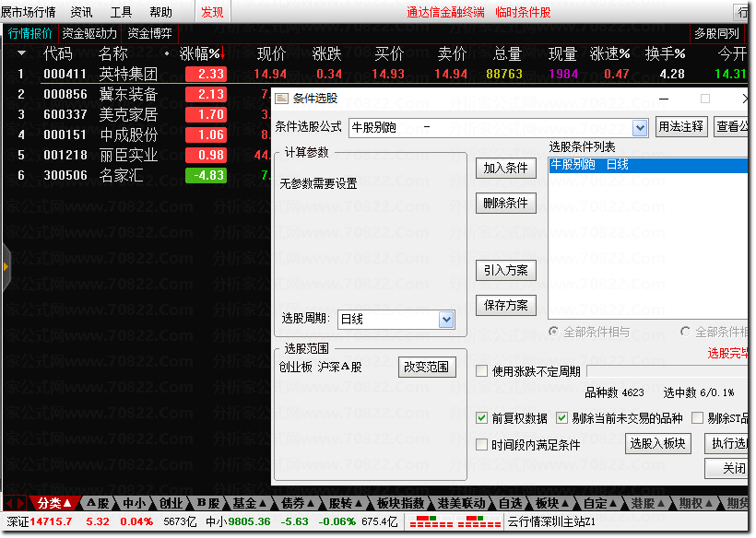Viewport: 756px width, 538px height.
Task: Toggle the 前复权数据 checkbox
Action: tap(481, 417)
